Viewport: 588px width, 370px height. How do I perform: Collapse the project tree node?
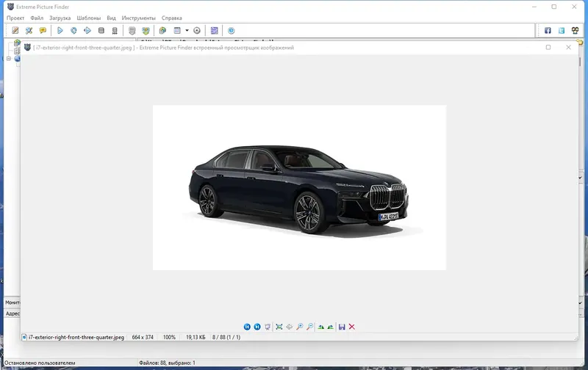click(x=8, y=59)
